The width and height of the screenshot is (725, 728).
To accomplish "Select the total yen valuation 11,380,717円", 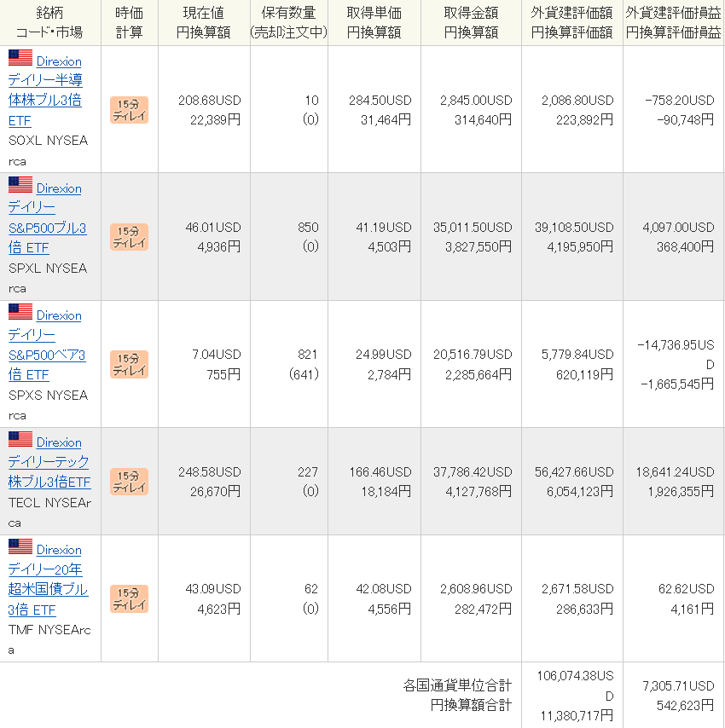I will pos(577,716).
